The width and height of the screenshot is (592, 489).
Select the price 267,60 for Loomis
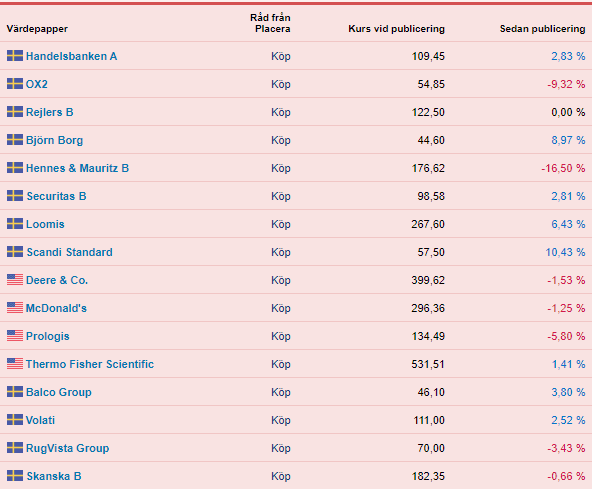pyautogui.click(x=428, y=224)
